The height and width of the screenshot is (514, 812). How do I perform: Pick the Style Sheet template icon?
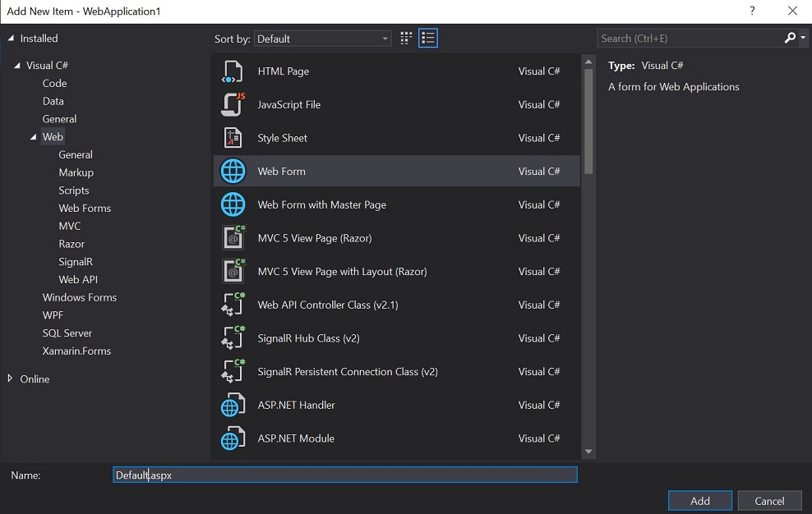233,138
